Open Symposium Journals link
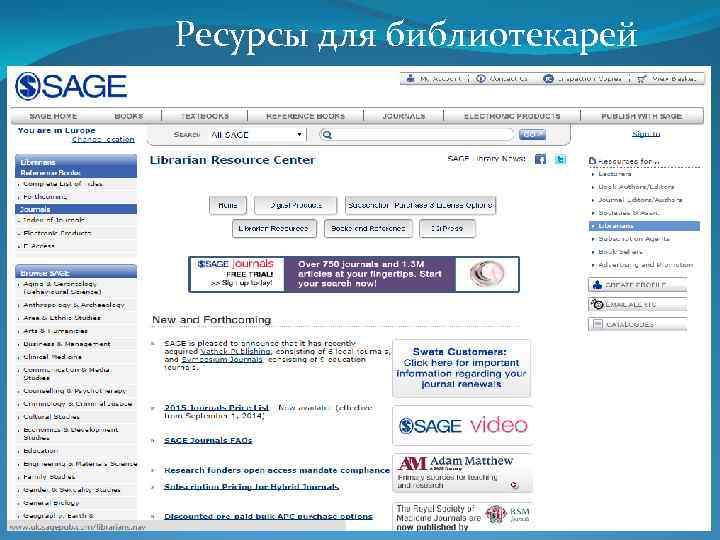 point(222,359)
